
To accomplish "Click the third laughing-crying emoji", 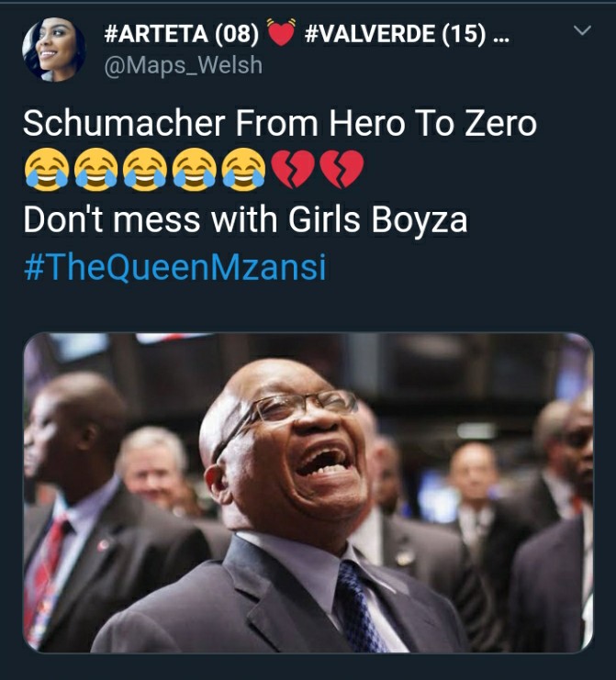I will click(145, 170).
